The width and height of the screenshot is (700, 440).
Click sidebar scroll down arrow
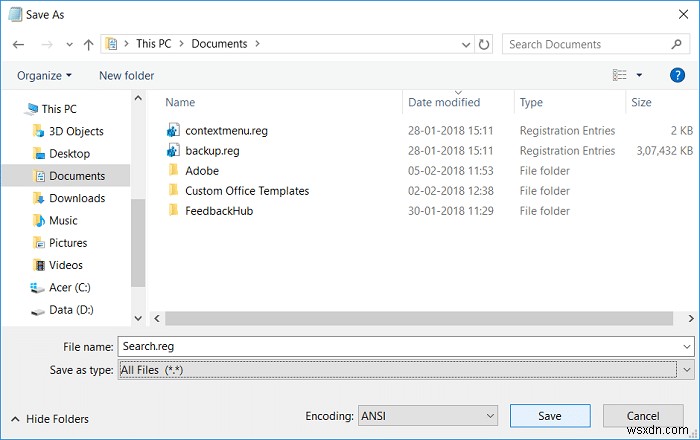pyautogui.click(x=138, y=318)
